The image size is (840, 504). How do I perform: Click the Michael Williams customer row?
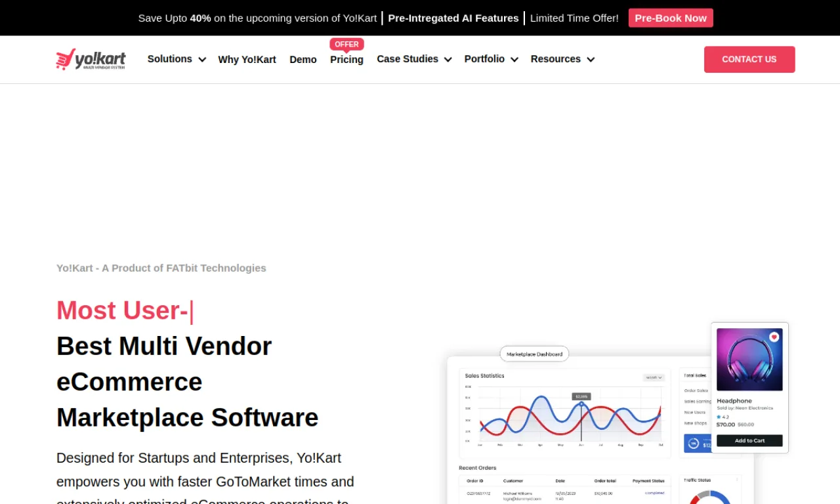click(564, 495)
